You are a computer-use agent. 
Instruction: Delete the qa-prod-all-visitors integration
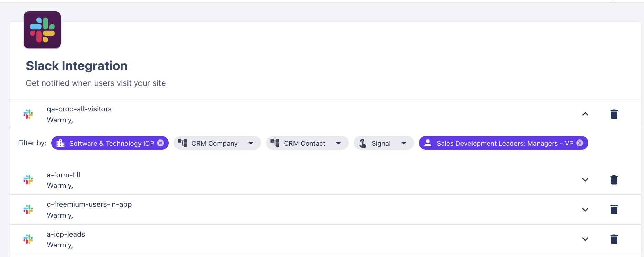point(614,114)
